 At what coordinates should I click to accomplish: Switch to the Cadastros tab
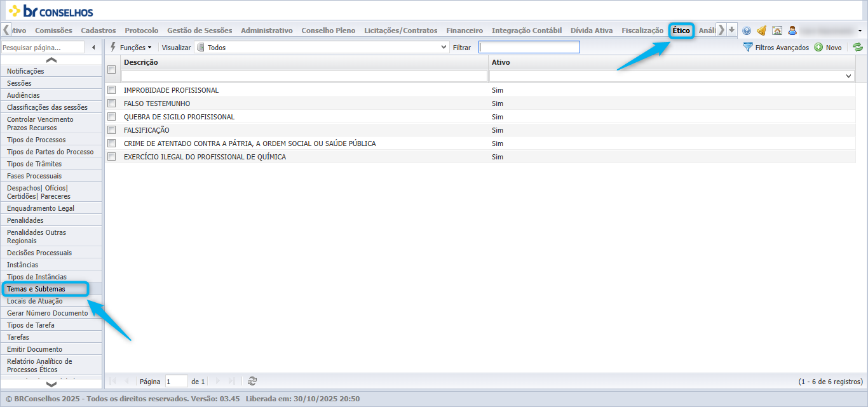(x=98, y=30)
